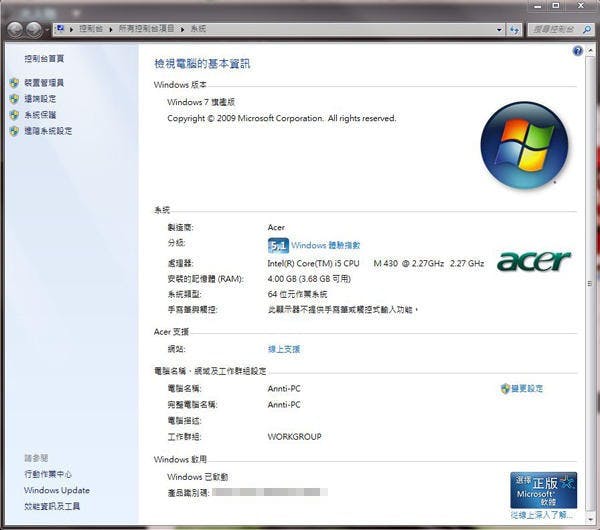This screenshot has height=530, width=600.
Task: Click the shield icon next to 變更設定
Action: [x=505, y=388]
